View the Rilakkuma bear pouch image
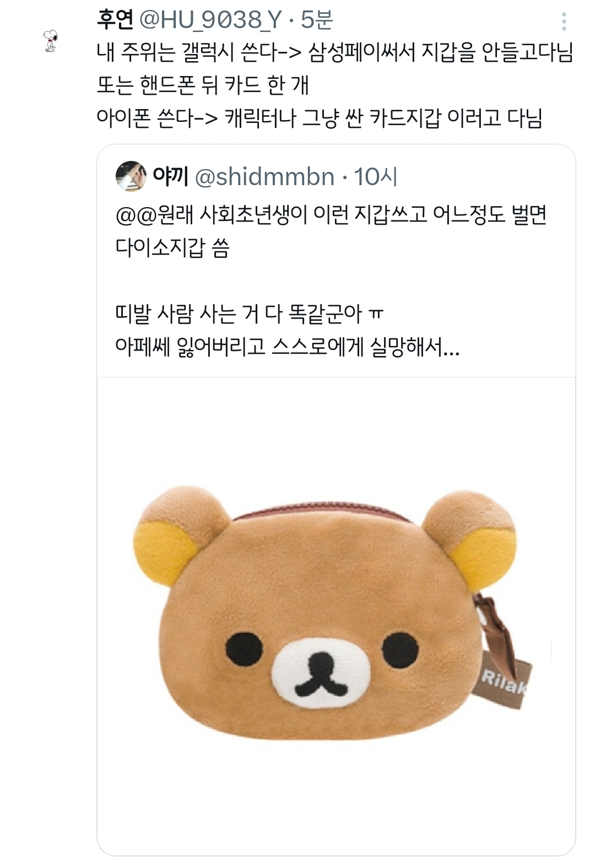 336,616
